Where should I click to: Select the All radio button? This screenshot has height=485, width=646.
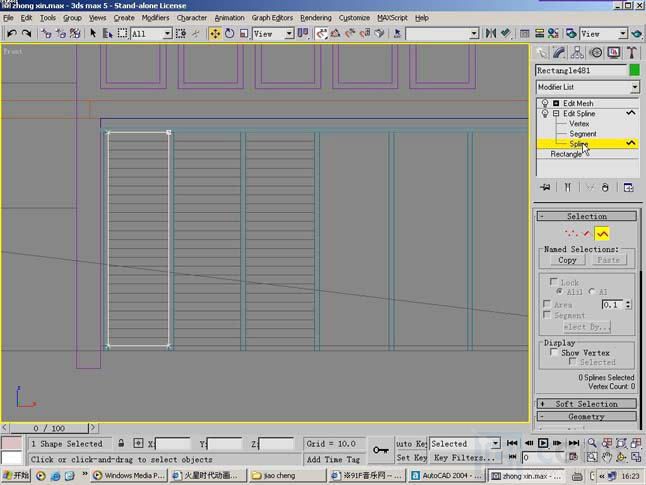(592, 291)
